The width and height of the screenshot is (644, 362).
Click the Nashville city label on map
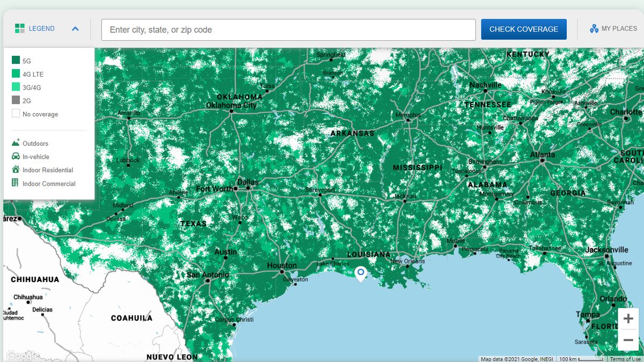point(486,85)
